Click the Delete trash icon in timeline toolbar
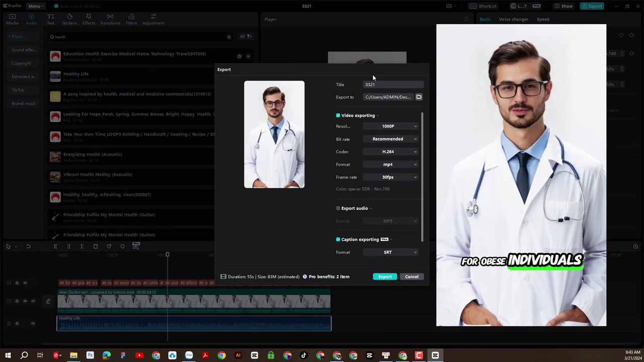 pyautogui.click(x=96, y=246)
